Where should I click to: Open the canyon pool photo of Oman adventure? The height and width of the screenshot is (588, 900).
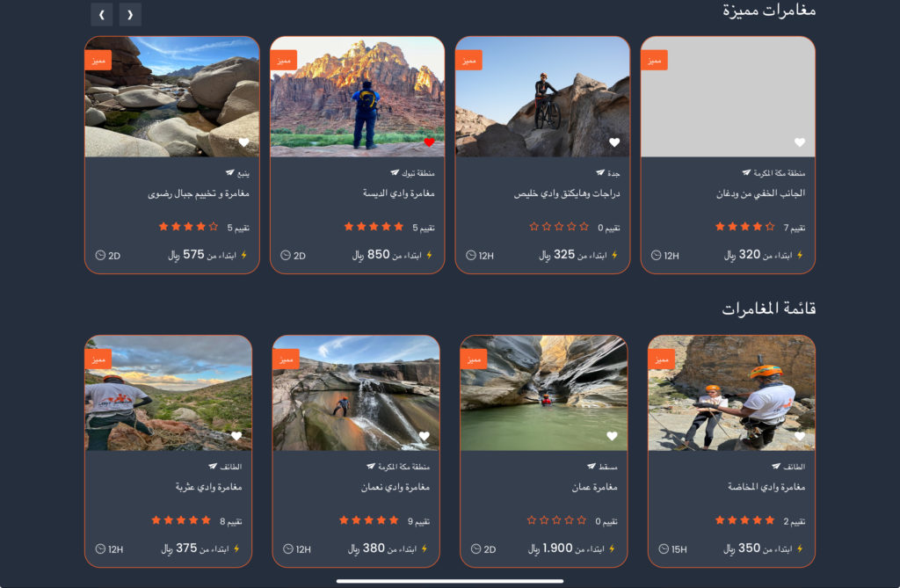click(x=543, y=393)
